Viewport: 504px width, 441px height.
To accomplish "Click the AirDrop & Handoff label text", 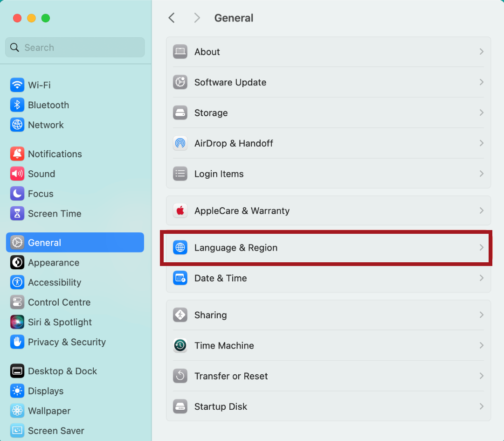I will (x=234, y=143).
